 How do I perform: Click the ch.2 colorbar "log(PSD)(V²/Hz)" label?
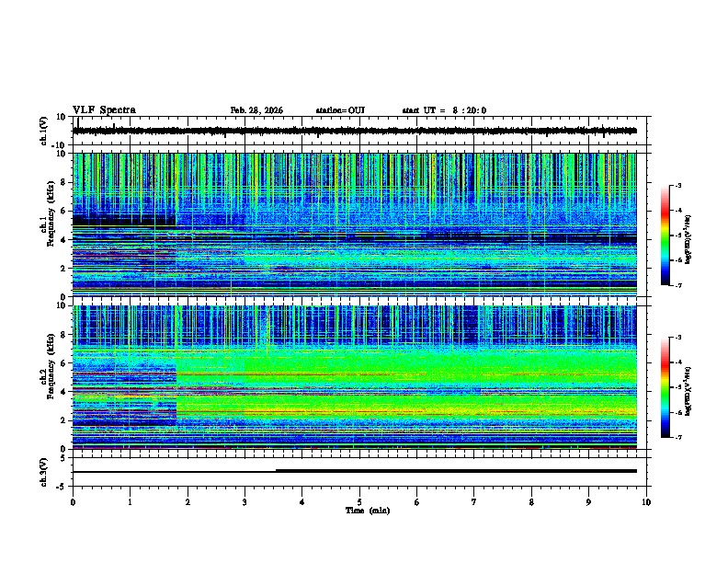pos(688,391)
